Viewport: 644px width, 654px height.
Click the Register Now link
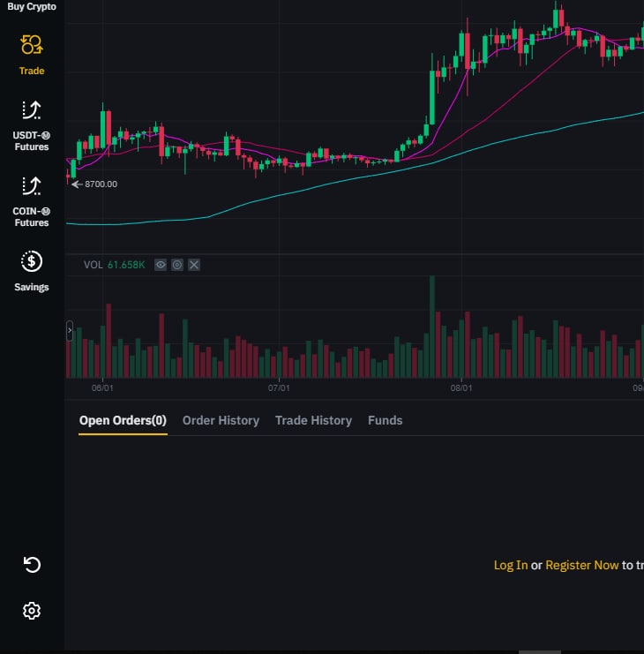[582, 565]
